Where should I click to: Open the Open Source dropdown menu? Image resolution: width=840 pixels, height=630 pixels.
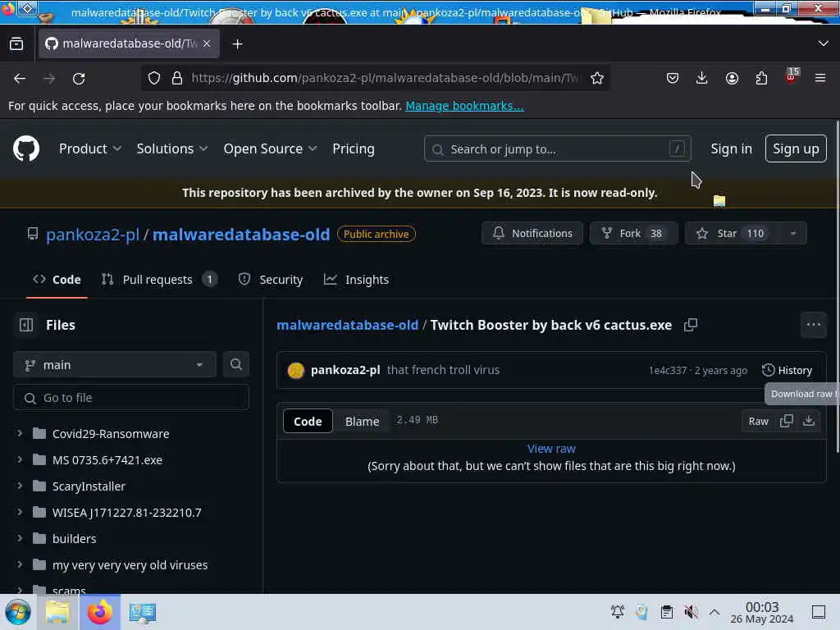pyautogui.click(x=270, y=149)
